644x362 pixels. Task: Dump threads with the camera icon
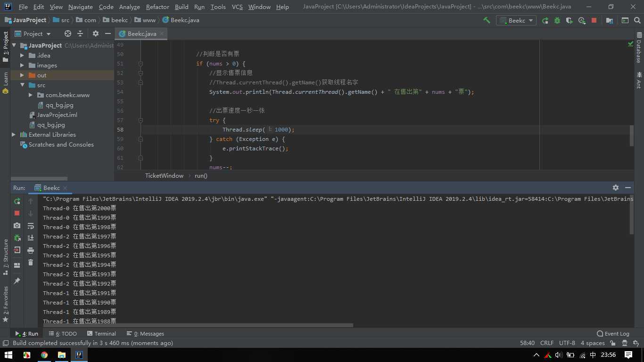[x=17, y=226]
